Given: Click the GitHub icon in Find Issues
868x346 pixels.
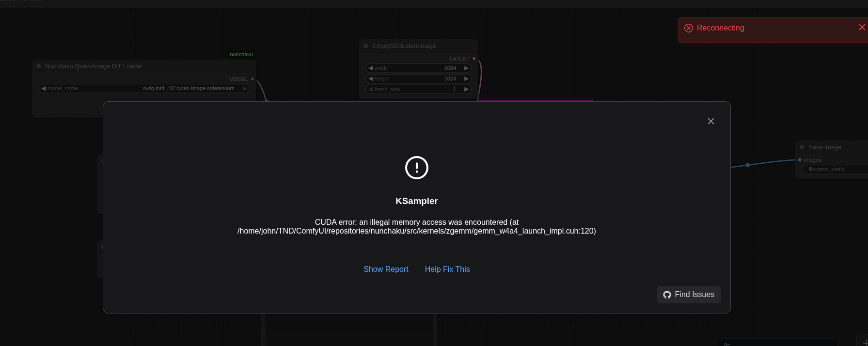Looking at the screenshot, I should point(667,295).
